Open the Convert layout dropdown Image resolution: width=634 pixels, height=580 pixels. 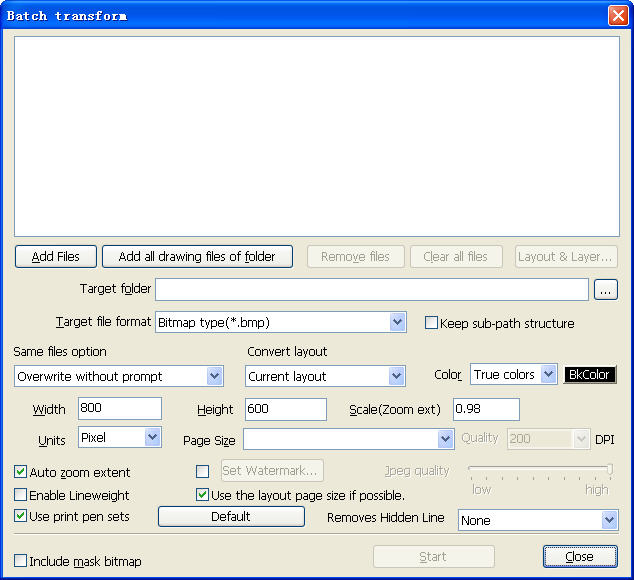pos(396,376)
